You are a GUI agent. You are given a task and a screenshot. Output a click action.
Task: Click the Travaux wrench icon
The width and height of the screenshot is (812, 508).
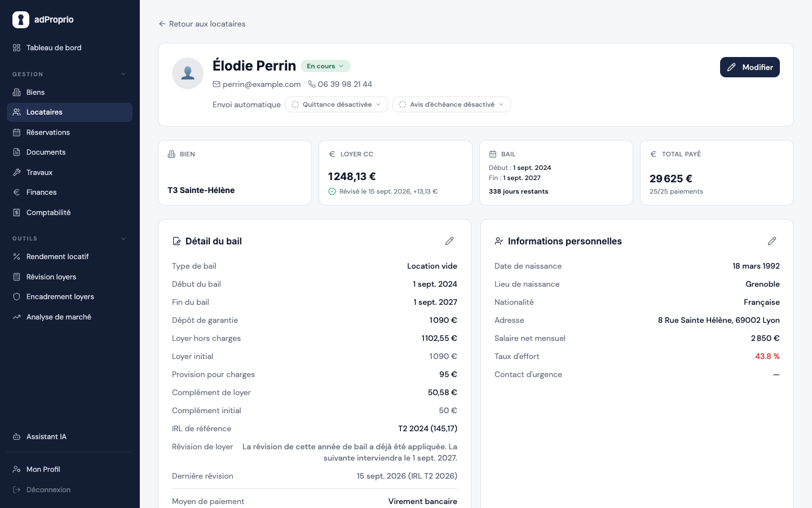pyautogui.click(x=17, y=172)
